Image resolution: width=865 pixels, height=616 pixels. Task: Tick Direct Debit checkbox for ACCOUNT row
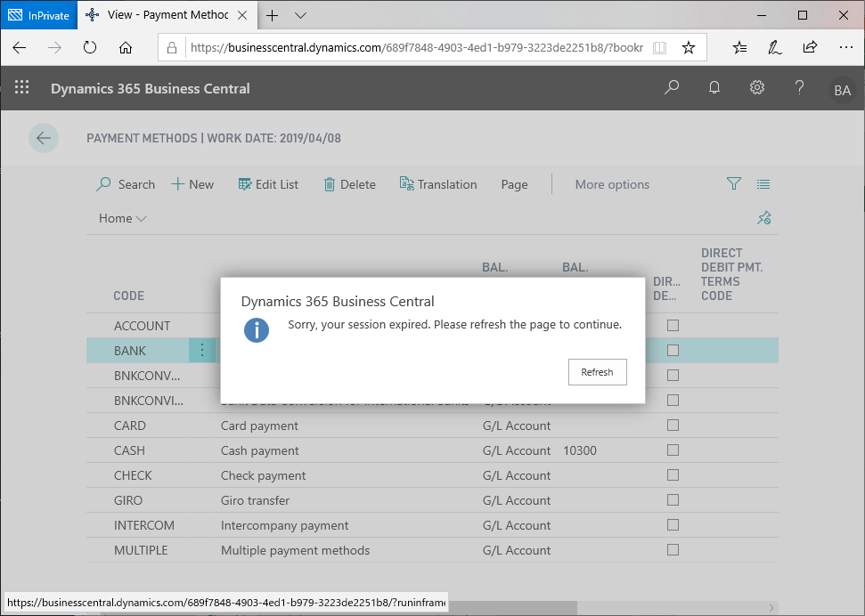(x=673, y=326)
